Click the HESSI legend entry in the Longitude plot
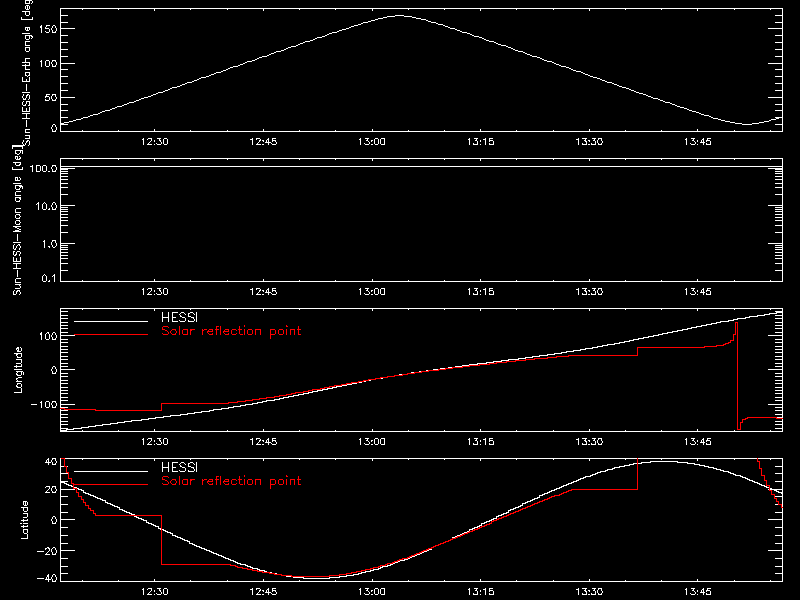 pos(179,317)
